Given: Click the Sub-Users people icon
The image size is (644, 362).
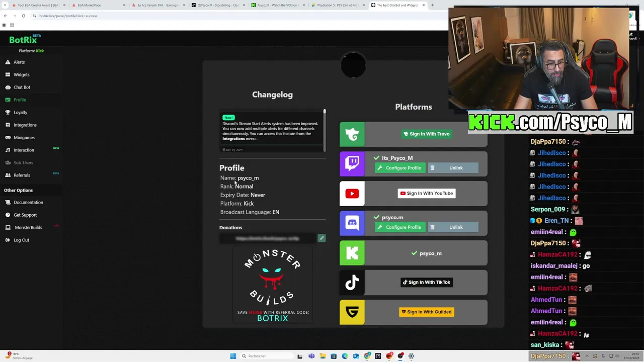Looking at the screenshot, I should pos(8,162).
